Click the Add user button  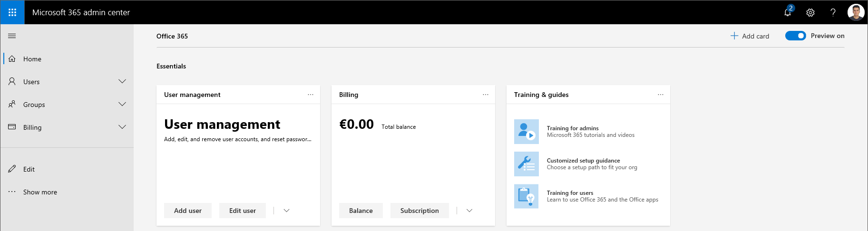(x=188, y=211)
